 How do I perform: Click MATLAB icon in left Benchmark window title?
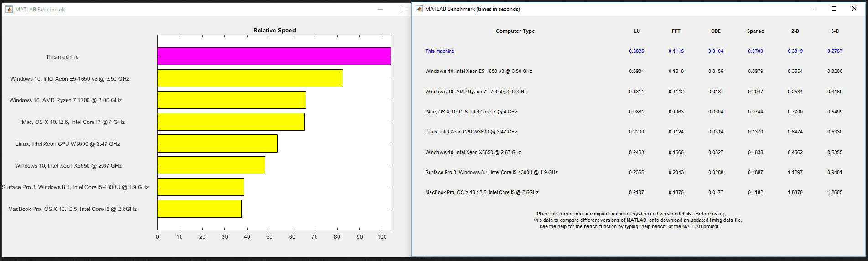9,9
